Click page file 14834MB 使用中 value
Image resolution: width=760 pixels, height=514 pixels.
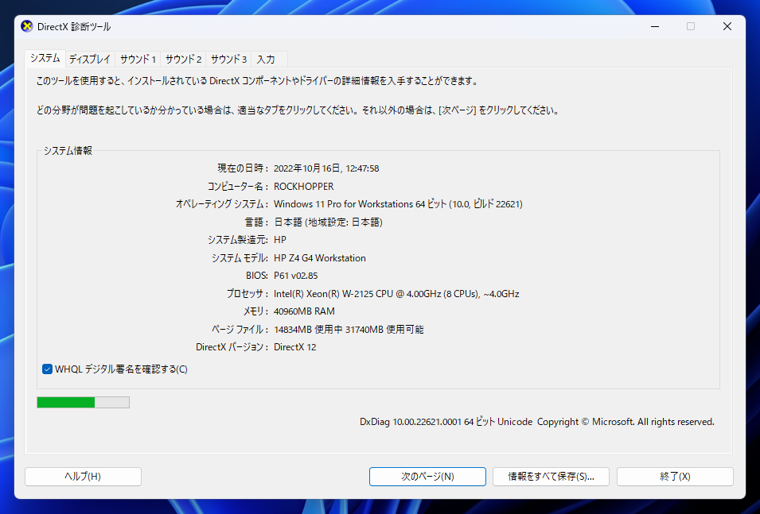348,330
